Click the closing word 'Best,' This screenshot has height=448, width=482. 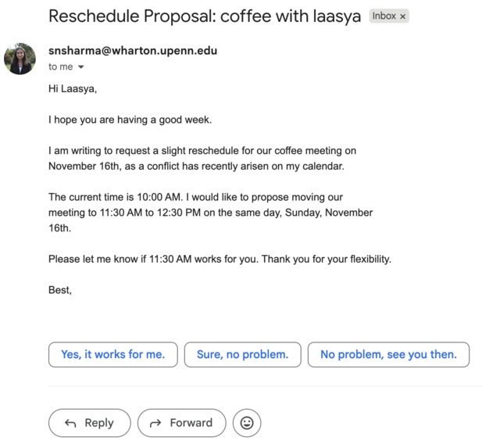(x=60, y=290)
